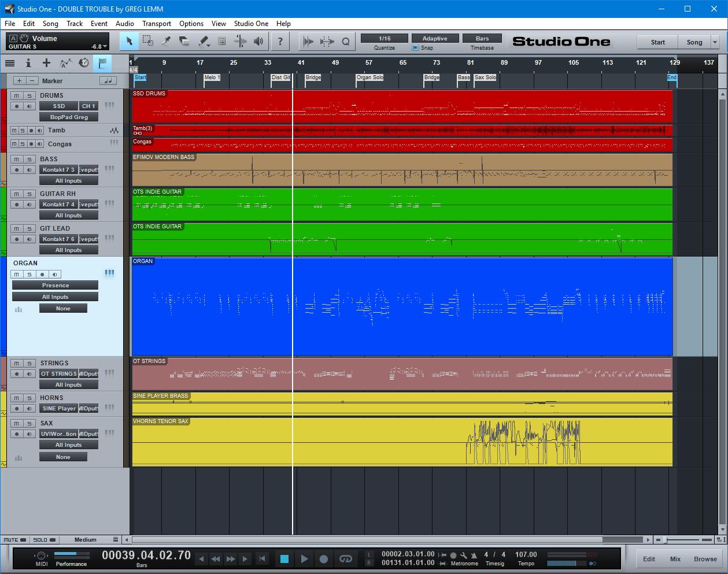The height and width of the screenshot is (574, 728).
Task: Open the Timebase Bars dropdown
Action: click(x=482, y=39)
